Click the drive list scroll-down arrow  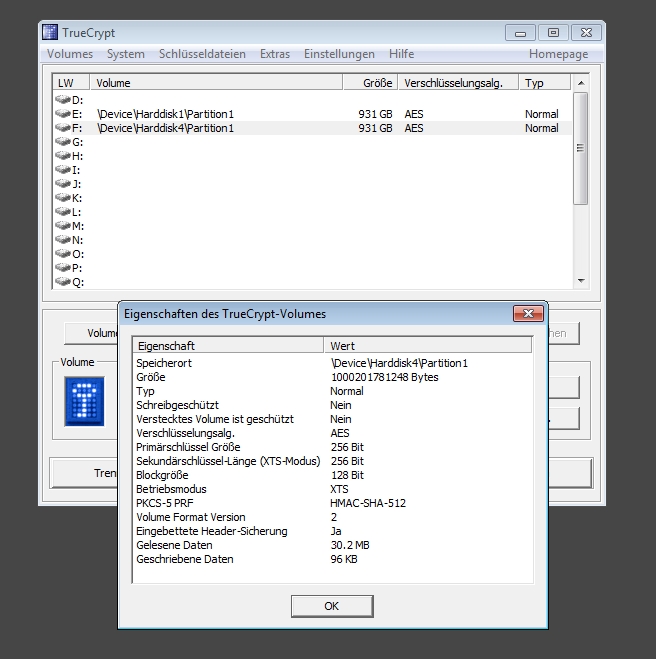(x=581, y=281)
